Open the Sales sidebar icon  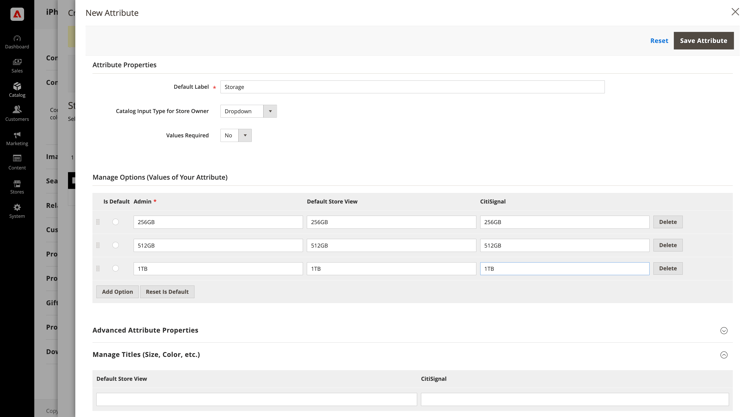coord(17,65)
